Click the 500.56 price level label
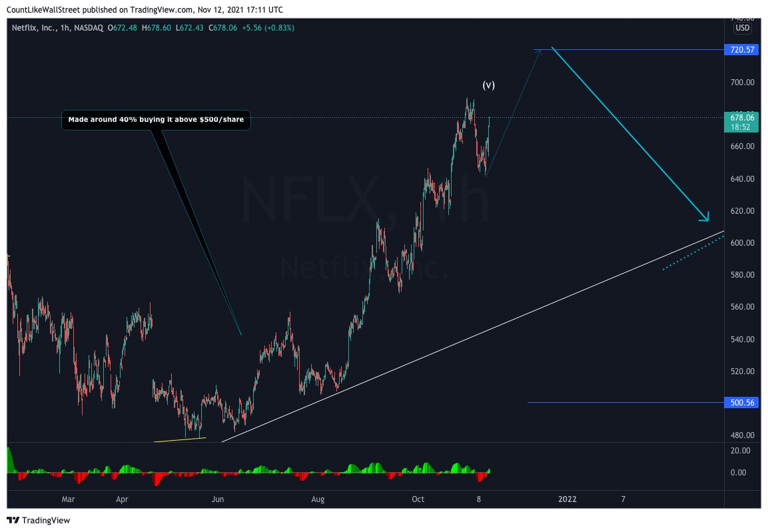The image size is (768, 532). click(x=742, y=403)
